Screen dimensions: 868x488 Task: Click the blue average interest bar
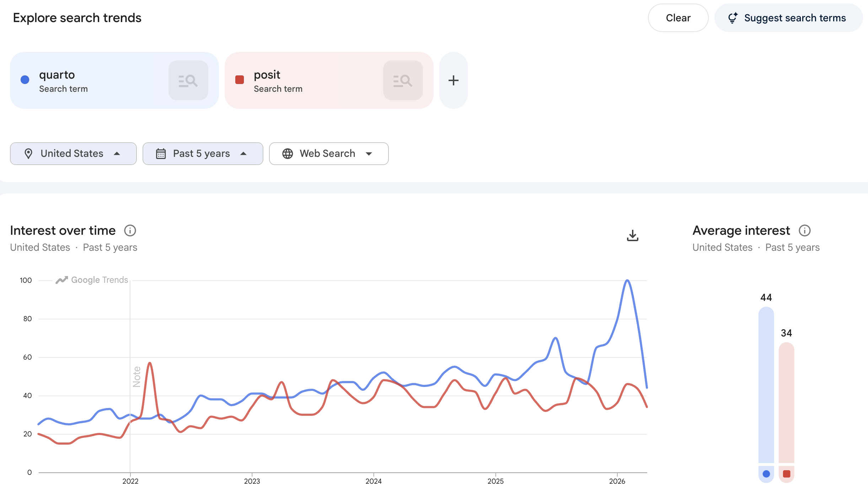[x=766, y=384]
